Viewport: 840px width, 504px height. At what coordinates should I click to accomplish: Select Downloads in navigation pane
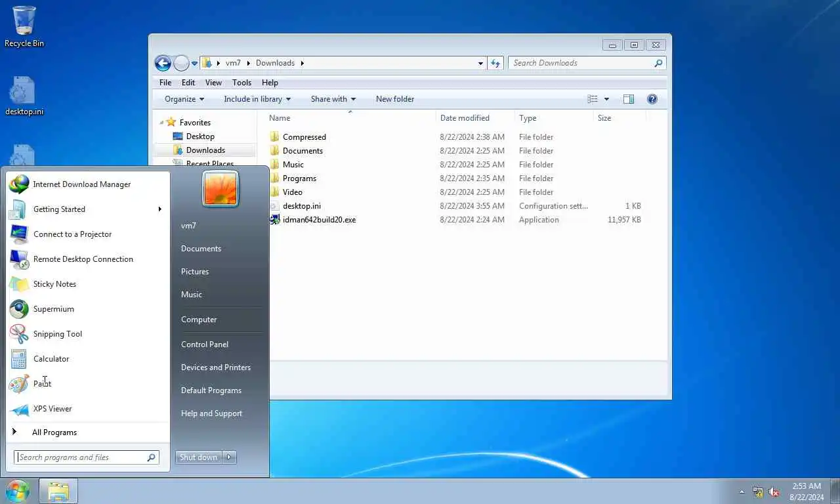[205, 150]
